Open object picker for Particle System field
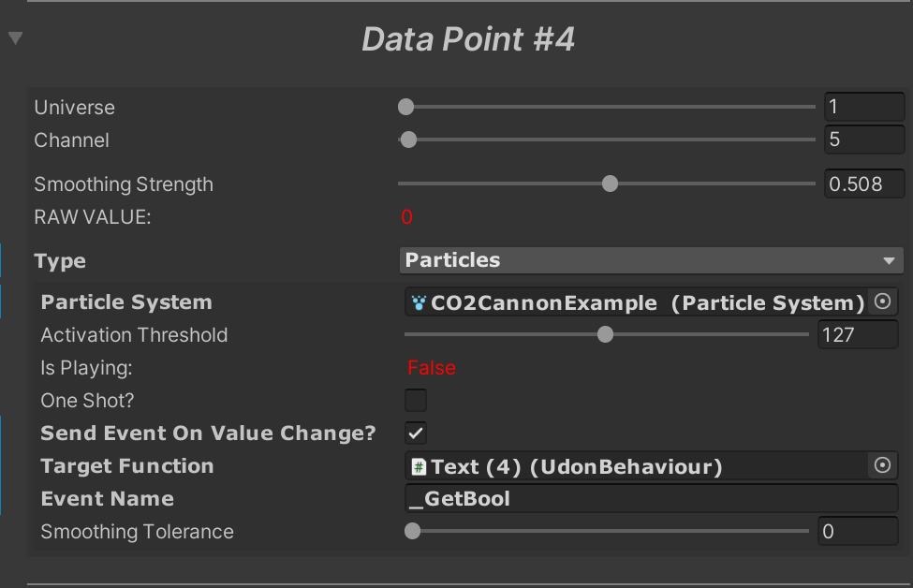Screen dimensions: 913x588 pos(881,301)
